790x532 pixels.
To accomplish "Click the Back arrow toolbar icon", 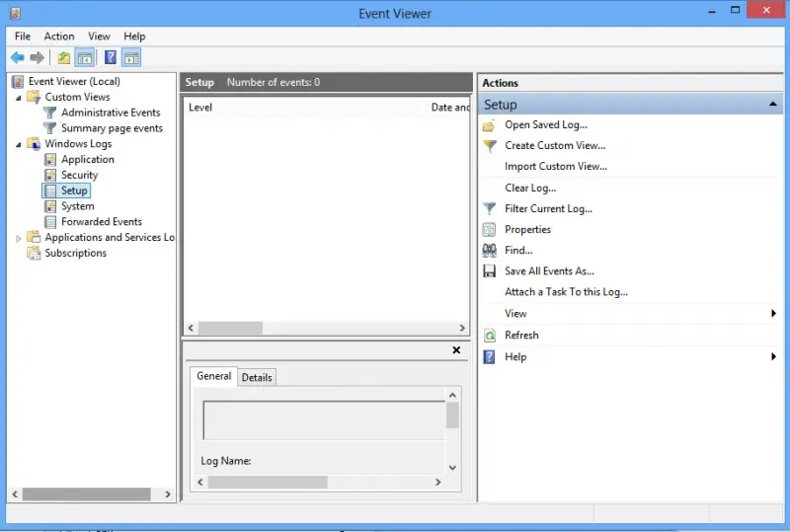I will coord(18,58).
